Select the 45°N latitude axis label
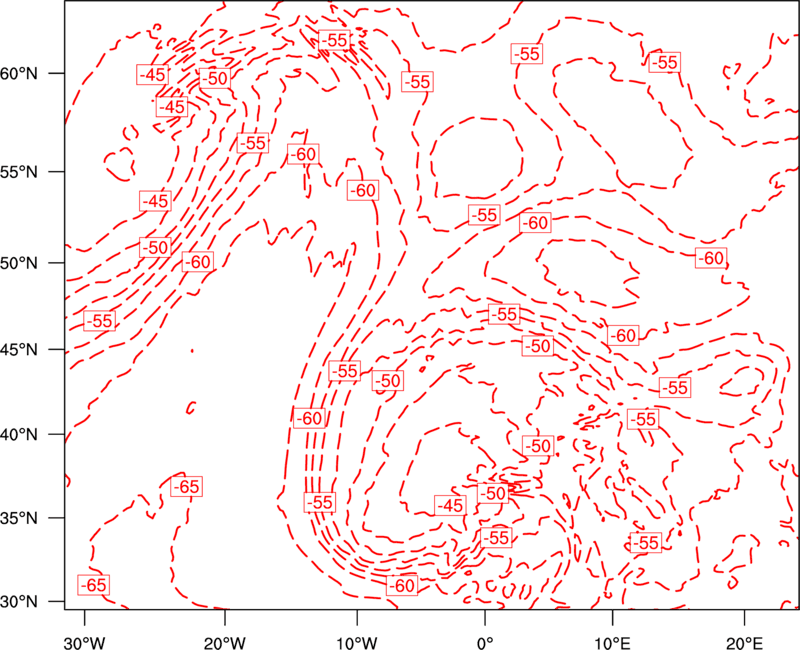Viewport: 800px width, 650px height. tap(19, 350)
